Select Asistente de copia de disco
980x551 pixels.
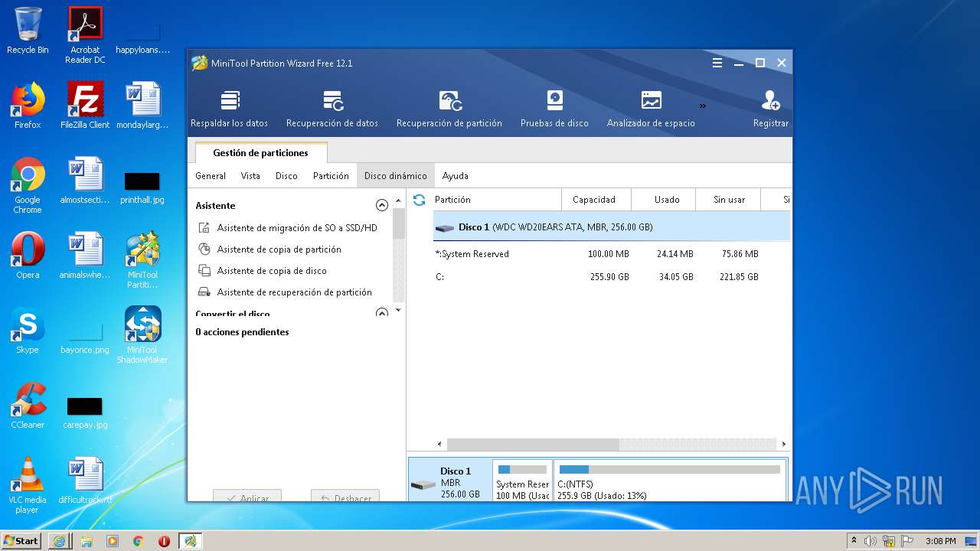(x=263, y=270)
